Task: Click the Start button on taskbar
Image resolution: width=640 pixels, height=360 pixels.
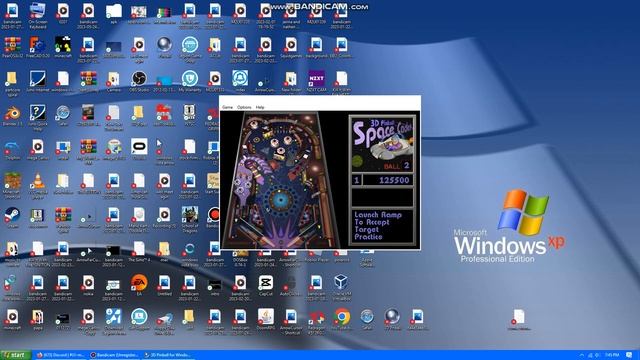Action: [16, 355]
